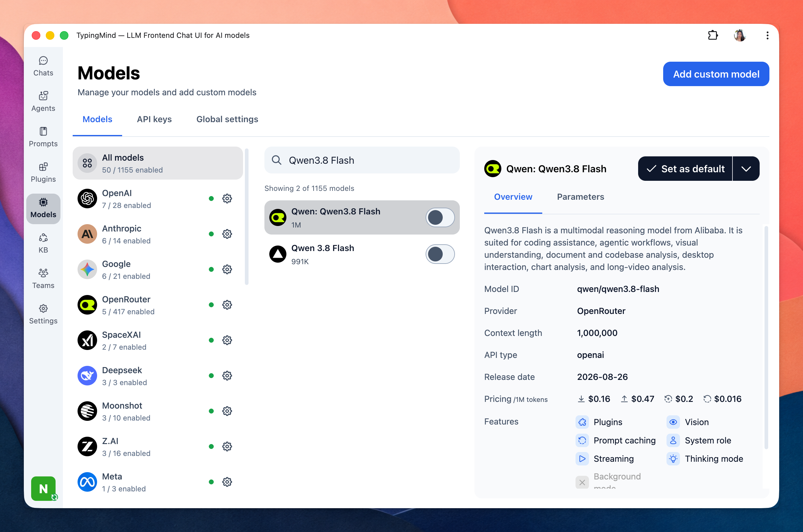803x532 pixels.
Task: Select the Qwen 3.8 Flash 991K model
Action: (362, 254)
